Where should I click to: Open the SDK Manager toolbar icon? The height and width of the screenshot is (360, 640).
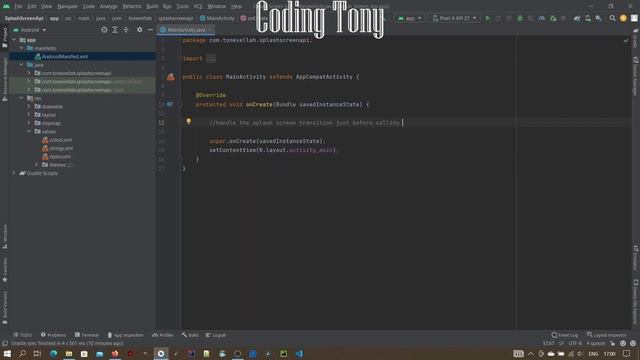coord(598,18)
